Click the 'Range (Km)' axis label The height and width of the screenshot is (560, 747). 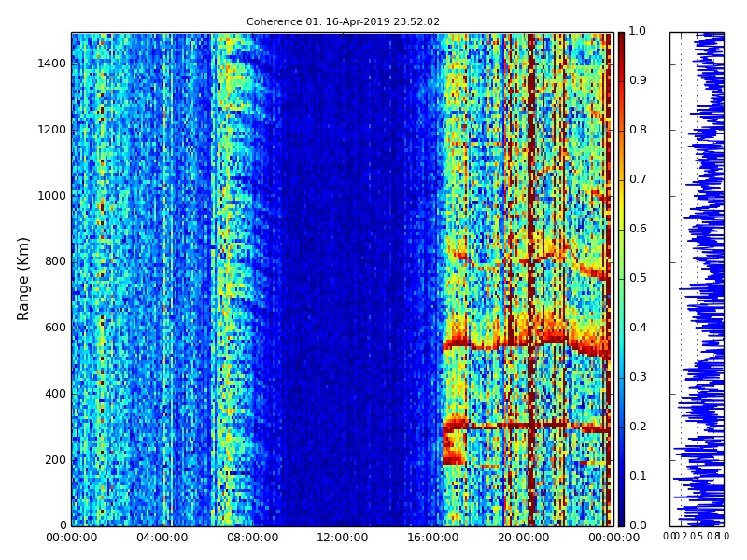(22, 279)
